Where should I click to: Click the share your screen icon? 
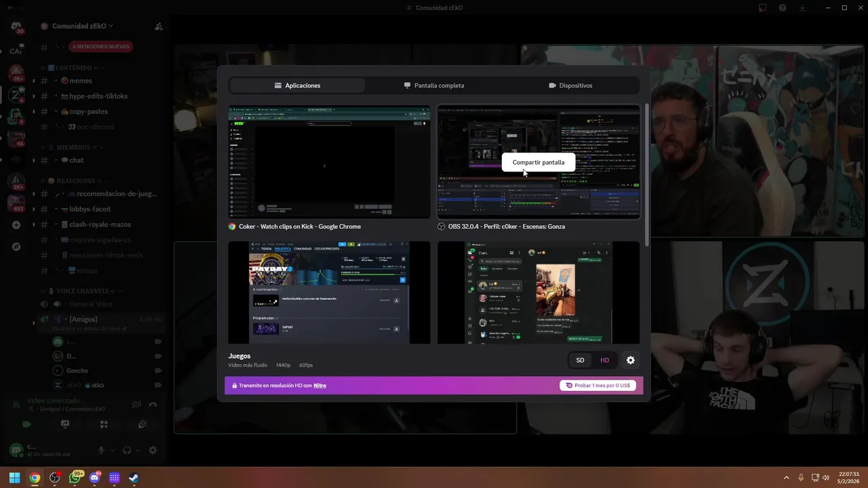pos(65,424)
